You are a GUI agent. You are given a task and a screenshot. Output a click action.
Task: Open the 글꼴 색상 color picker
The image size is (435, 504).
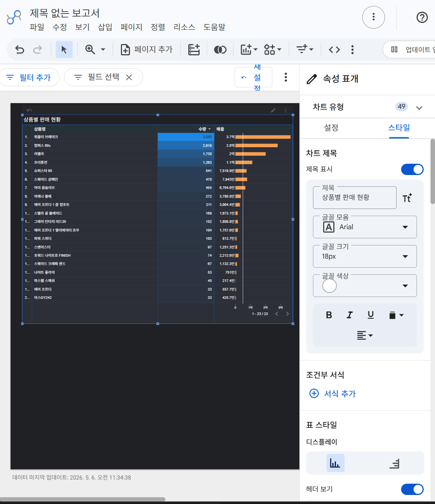coord(365,286)
